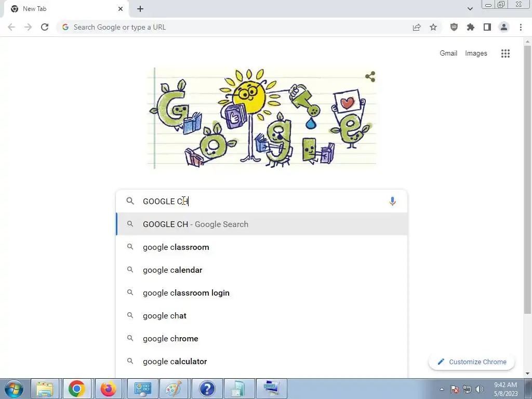
Task: Open the uBlock shield extension icon
Action: [x=454, y=27]
